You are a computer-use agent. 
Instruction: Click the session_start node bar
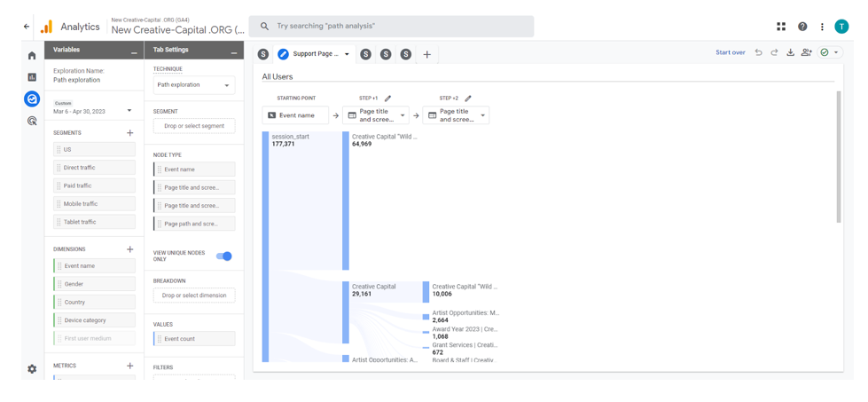tap(264, 247)
